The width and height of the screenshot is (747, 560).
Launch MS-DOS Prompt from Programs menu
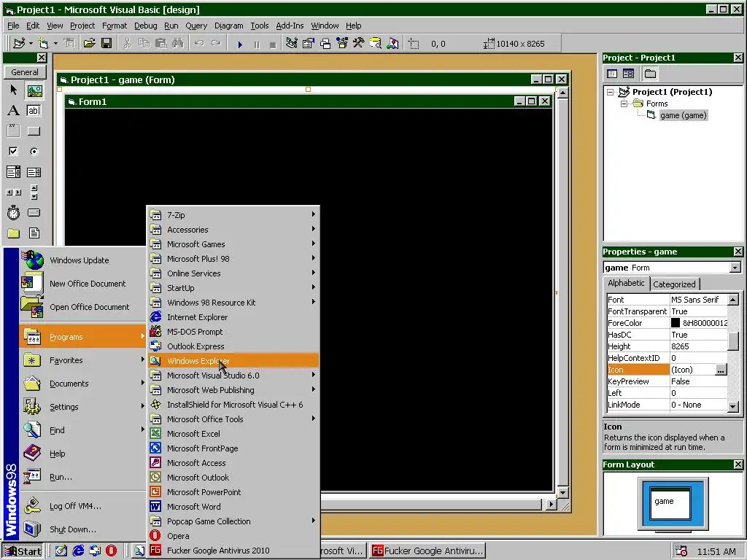[x=233, y=332]
